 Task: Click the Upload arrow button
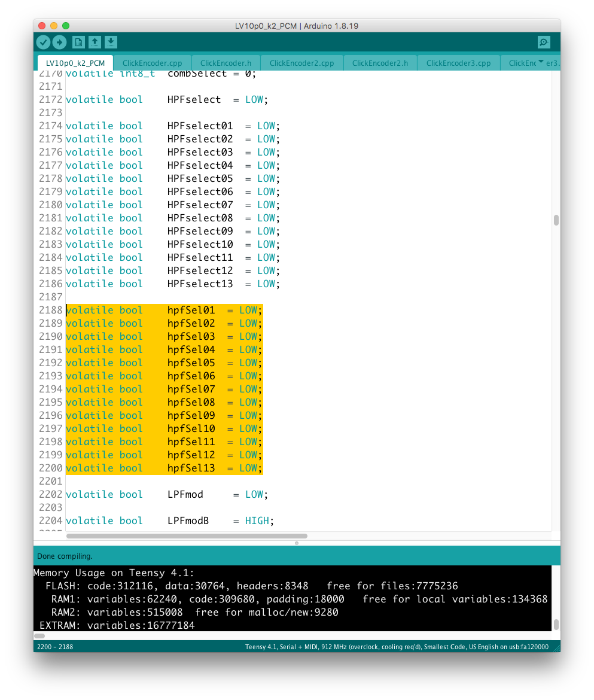click(x=59, y=42)
